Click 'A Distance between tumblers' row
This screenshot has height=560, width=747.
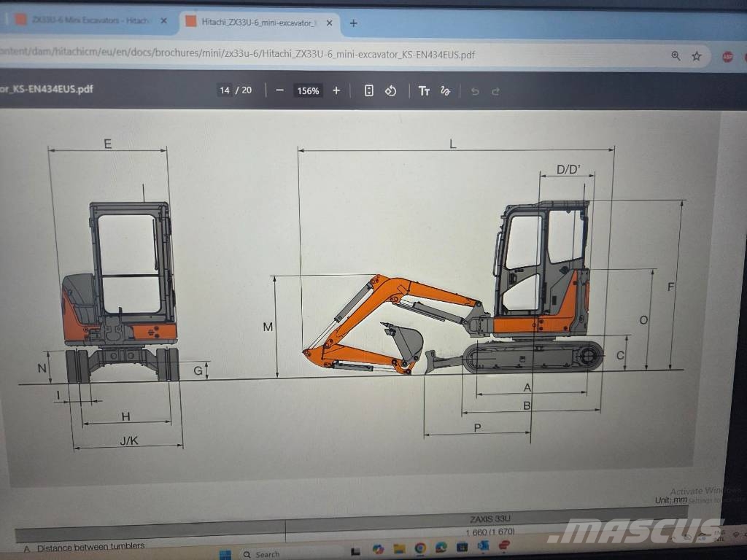tap(84, 547)
